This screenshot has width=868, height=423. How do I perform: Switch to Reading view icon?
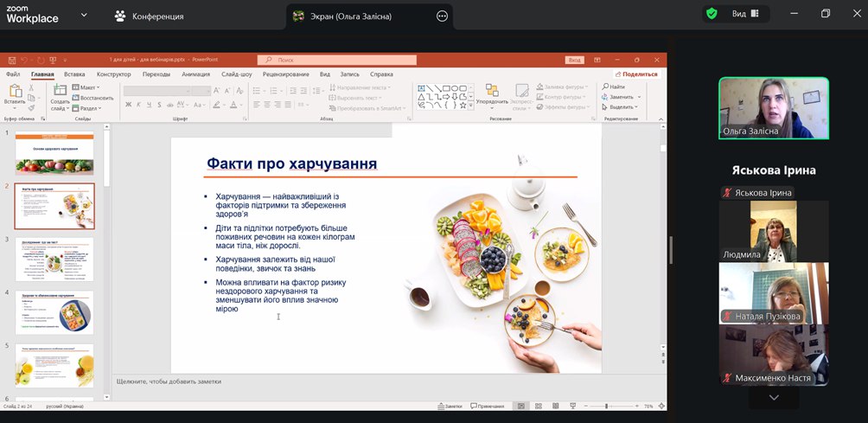553,406
